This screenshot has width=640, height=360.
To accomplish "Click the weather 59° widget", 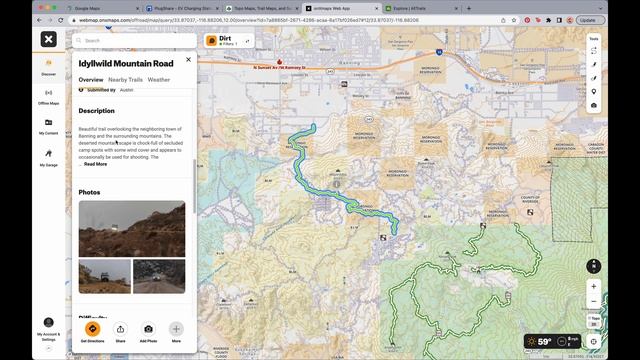I will pyautogui.click(x=552, y=341).
